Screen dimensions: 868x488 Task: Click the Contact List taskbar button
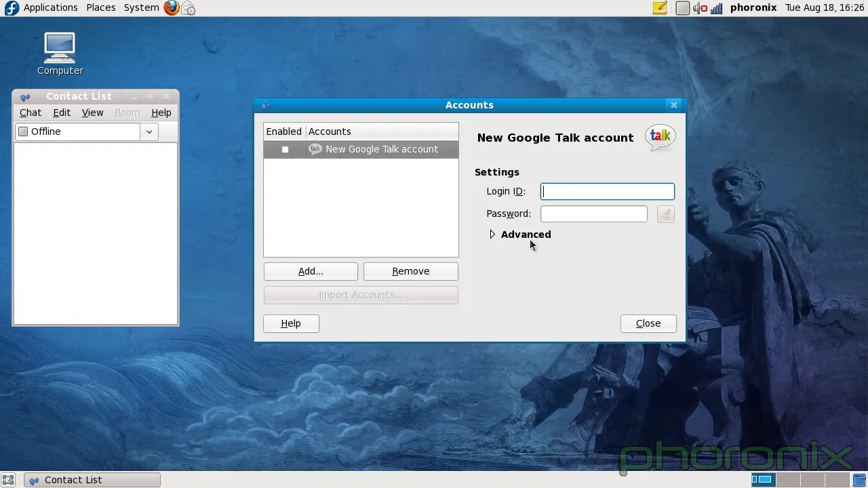tap(92, 480)
